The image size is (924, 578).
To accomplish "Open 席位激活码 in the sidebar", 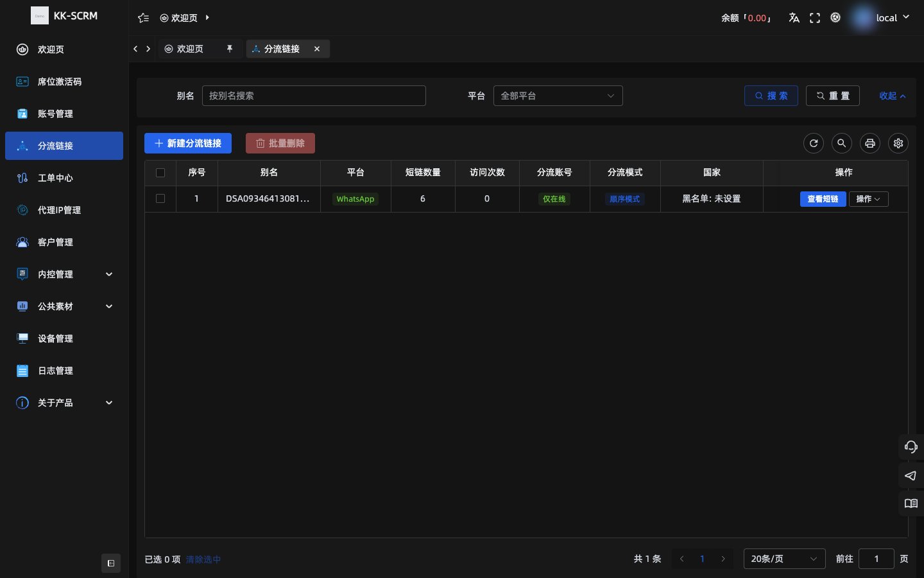I will point(64,82).
